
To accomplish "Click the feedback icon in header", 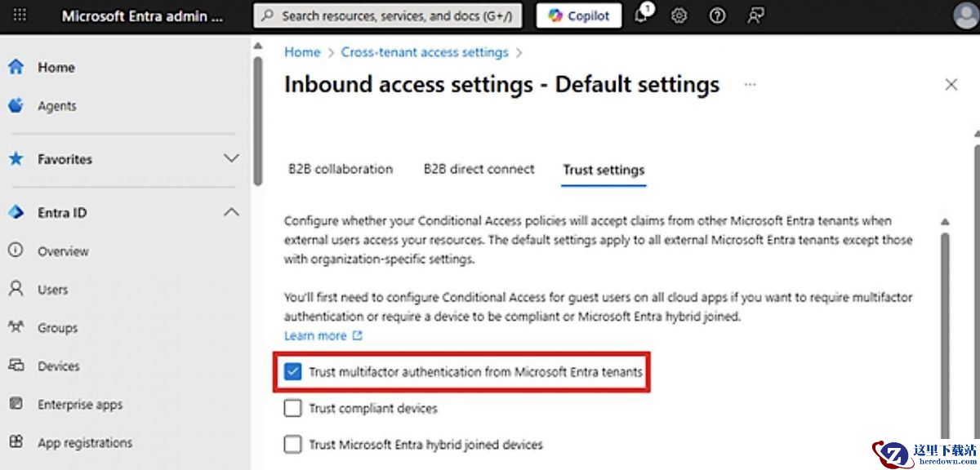I will click(x=757, y=16).
